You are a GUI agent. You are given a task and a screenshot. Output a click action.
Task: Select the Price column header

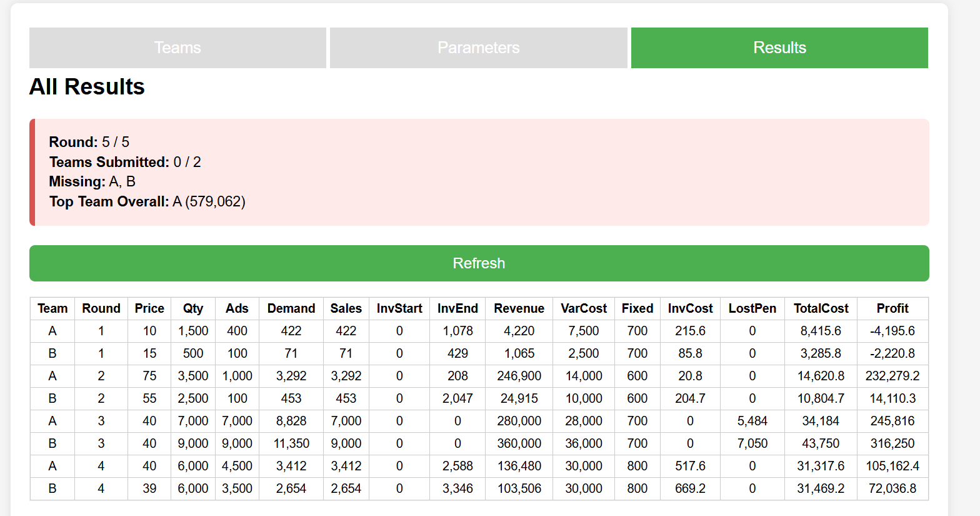pyautogui.click(x=149, y=308)
